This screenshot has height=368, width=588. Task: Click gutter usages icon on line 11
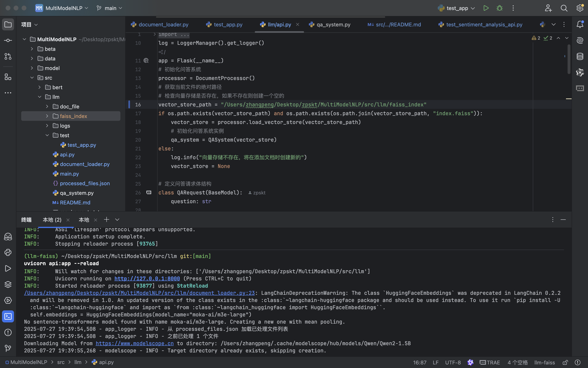[x=146, y=61]
